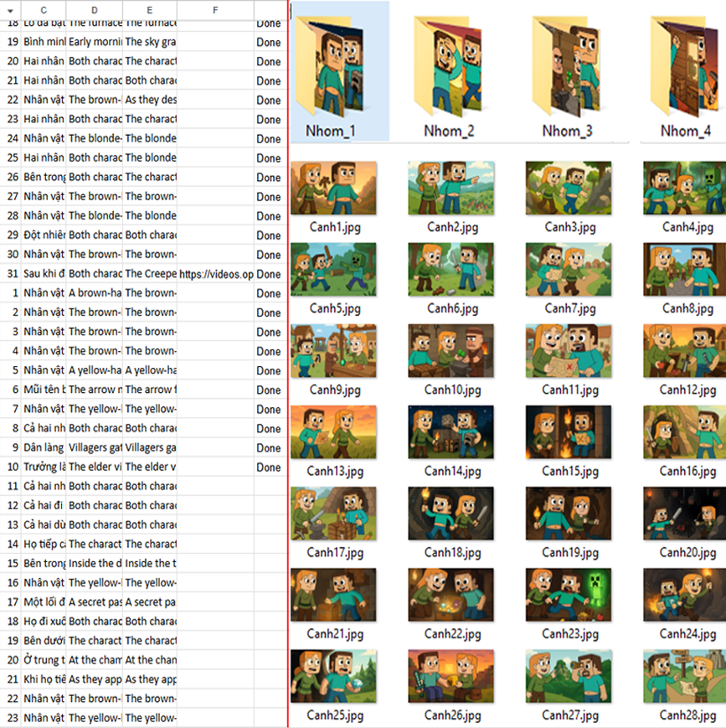726x728 pixels.
Task: Choose the Canh6.jpg image thumbnail
Action: [451, 269]
